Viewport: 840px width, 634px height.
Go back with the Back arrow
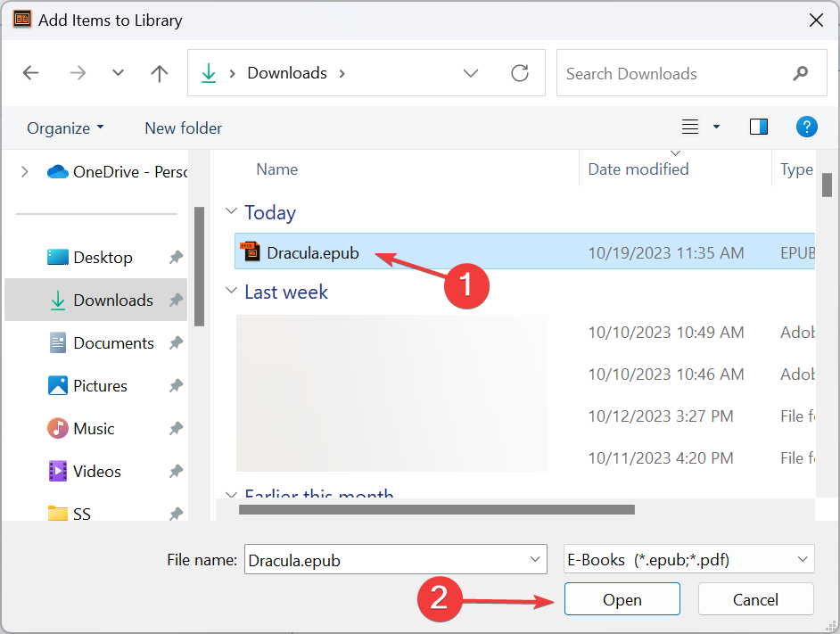point(30,73)
